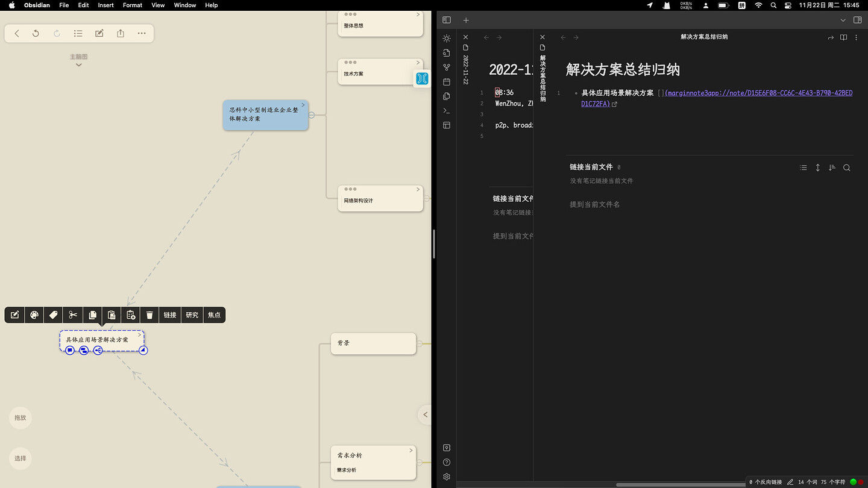Toggle the Obsidian left sidebar

tap(447, 20)
